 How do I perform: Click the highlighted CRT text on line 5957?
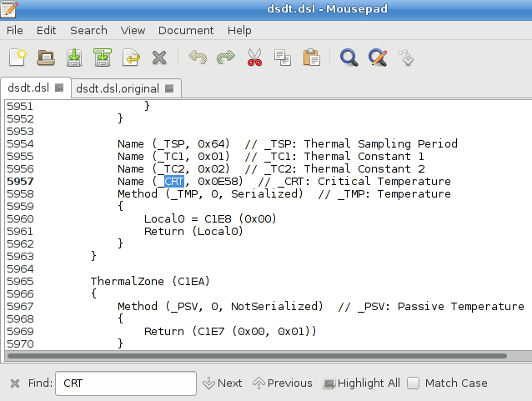[x=174, y=182]
